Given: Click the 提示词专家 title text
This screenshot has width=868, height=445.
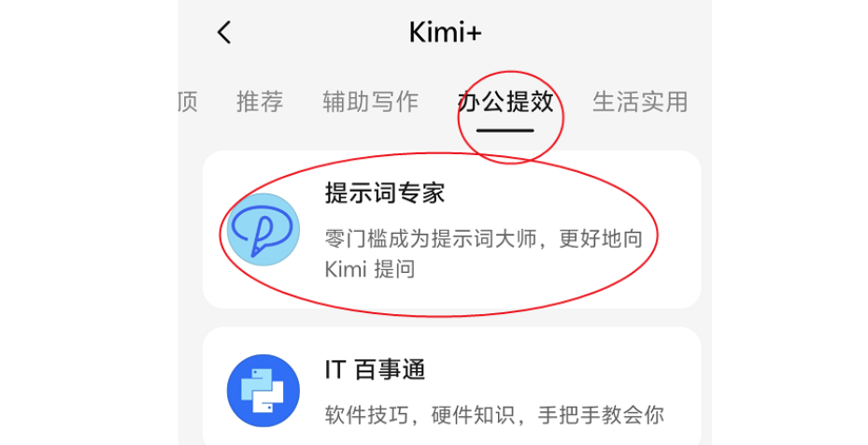Looking at the screenshot, I should (x=385, y=194).
